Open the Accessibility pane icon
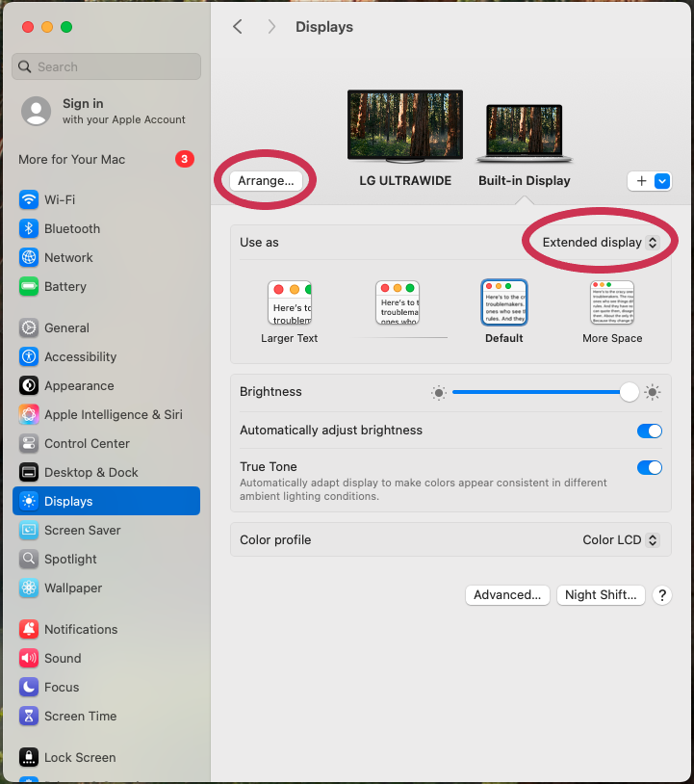The width and height of the screenshot is (694, 784). 29,356
